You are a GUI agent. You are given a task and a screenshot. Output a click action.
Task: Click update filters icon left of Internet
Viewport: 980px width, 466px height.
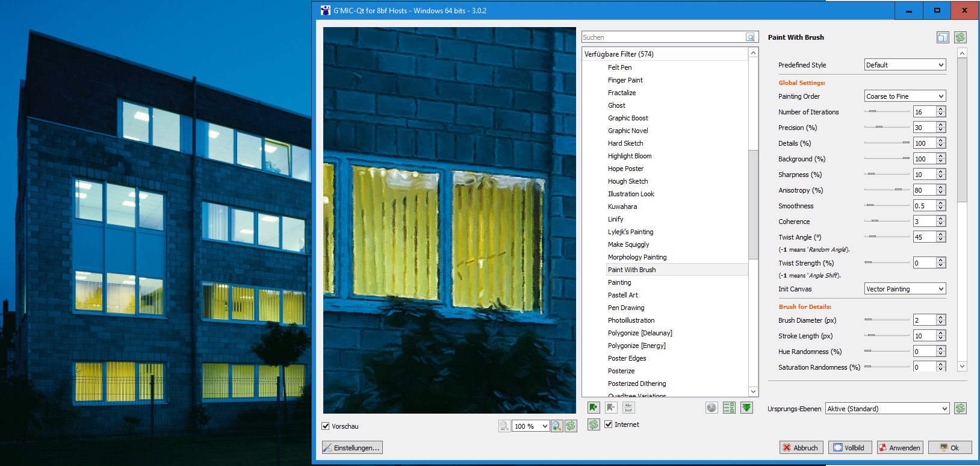[x=594, y=424]
